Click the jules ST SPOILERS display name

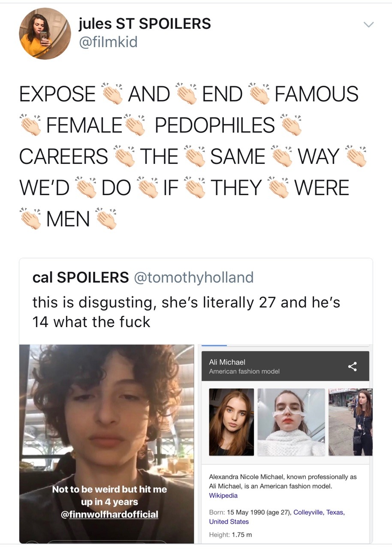pyautogui.click(x=145, y=24)
